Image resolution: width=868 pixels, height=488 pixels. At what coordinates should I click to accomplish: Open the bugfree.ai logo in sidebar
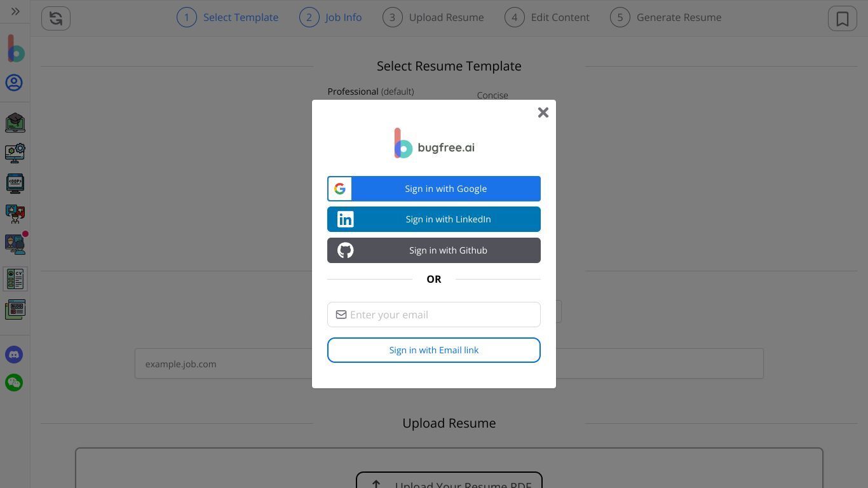15,49
